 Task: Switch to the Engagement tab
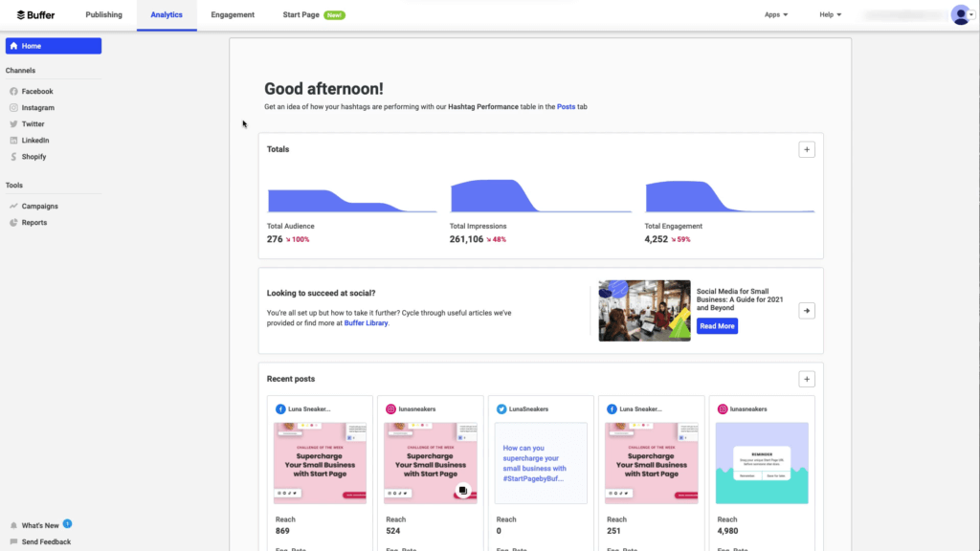[x=233, y=15]
